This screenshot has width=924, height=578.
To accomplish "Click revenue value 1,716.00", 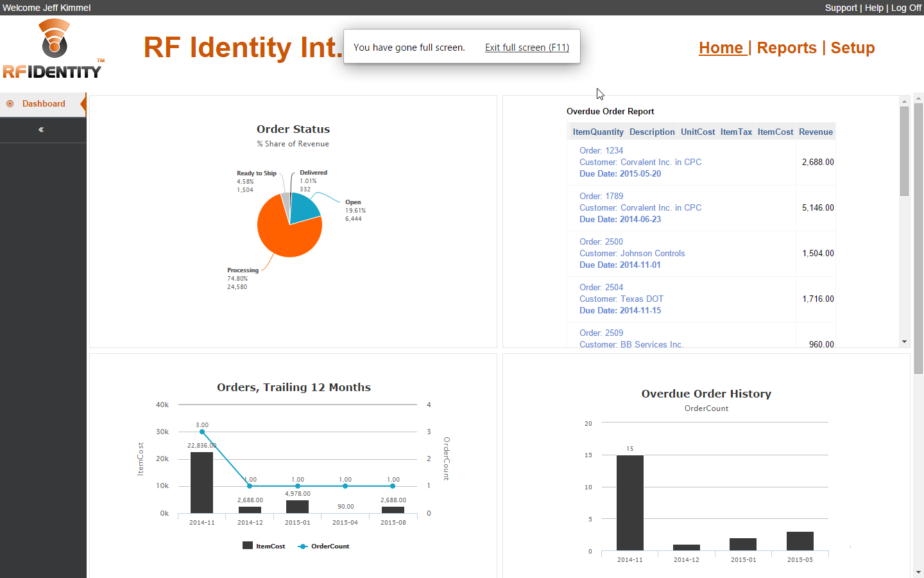I will pyautogui.click(x=818, y=299).
